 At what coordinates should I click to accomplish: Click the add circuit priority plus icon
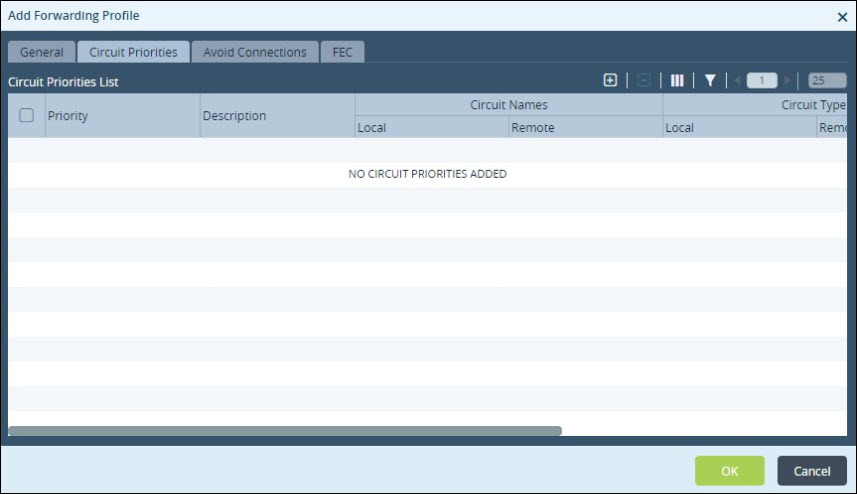coord(610,80)
